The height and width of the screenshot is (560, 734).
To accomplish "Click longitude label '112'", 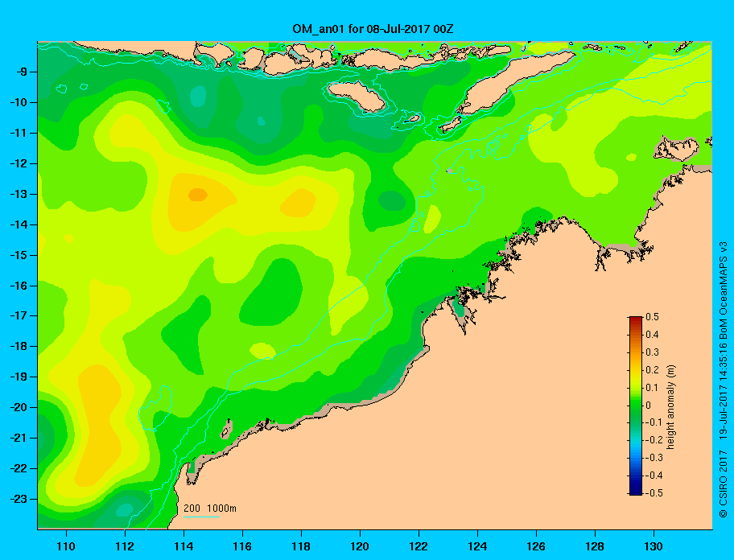I will pyautogui.click(x=125, y=546).
